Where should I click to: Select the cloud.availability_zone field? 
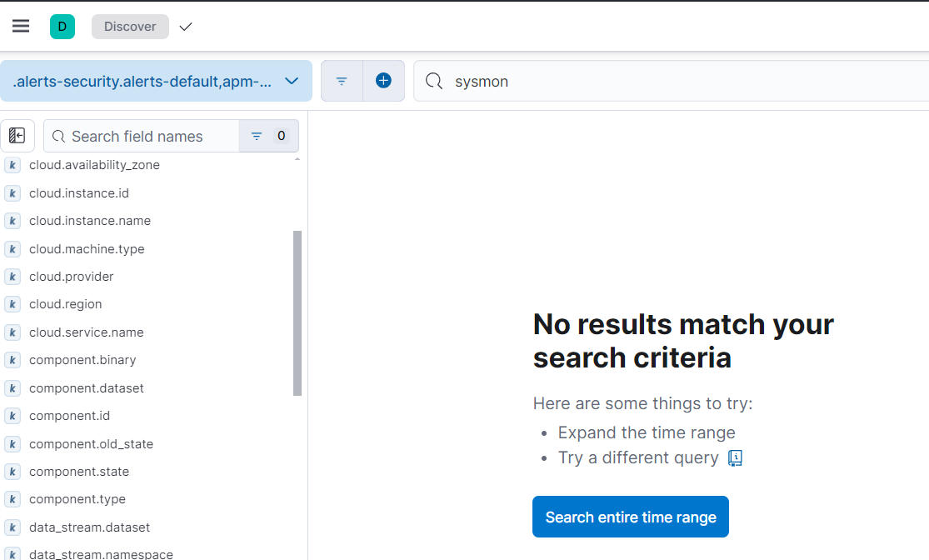pos(94,165)
